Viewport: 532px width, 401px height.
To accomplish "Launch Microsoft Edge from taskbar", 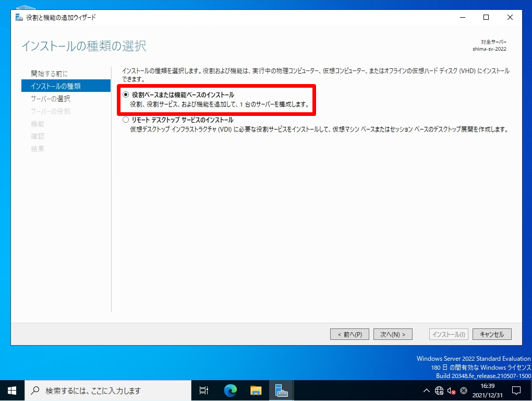I will pyautogui.click(x=231, y=391).
